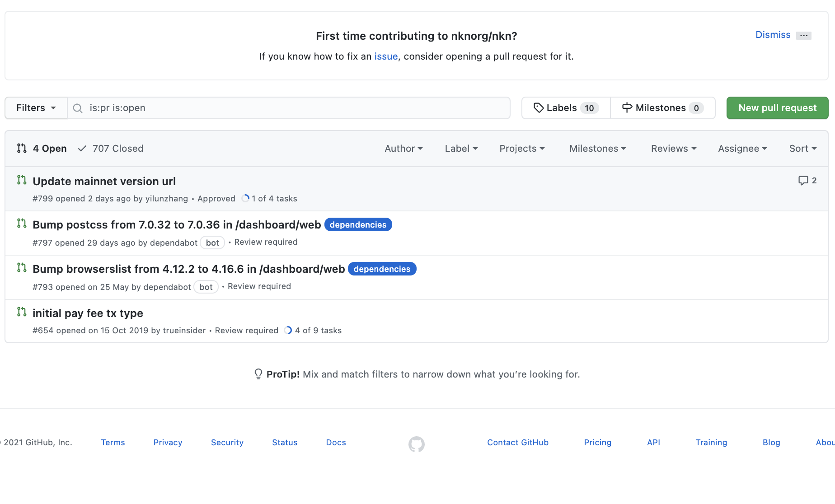Open the Terms footer link

pos(113,443)
